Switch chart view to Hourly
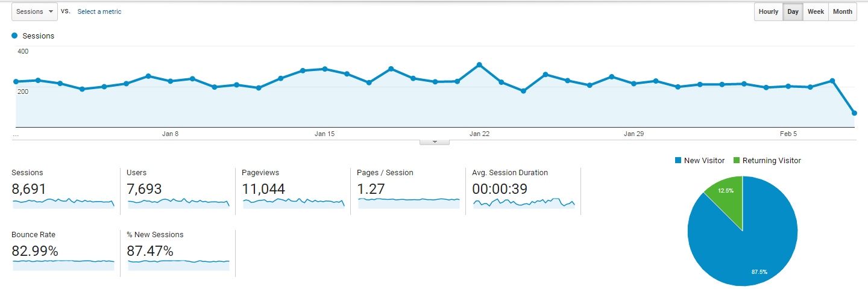Image resolution: width=868 pixels, height=298 pixels. coord(768,11)
